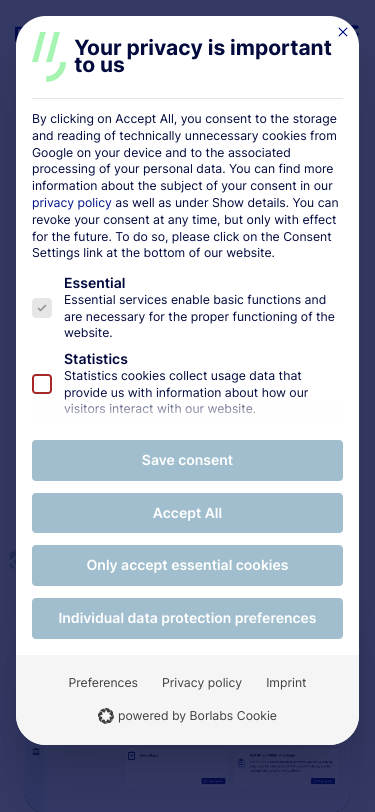Viewport: 375px width, 812px height.
Task: Toggle the Essential cookies checkbox
Action: [x=42, y=308]
